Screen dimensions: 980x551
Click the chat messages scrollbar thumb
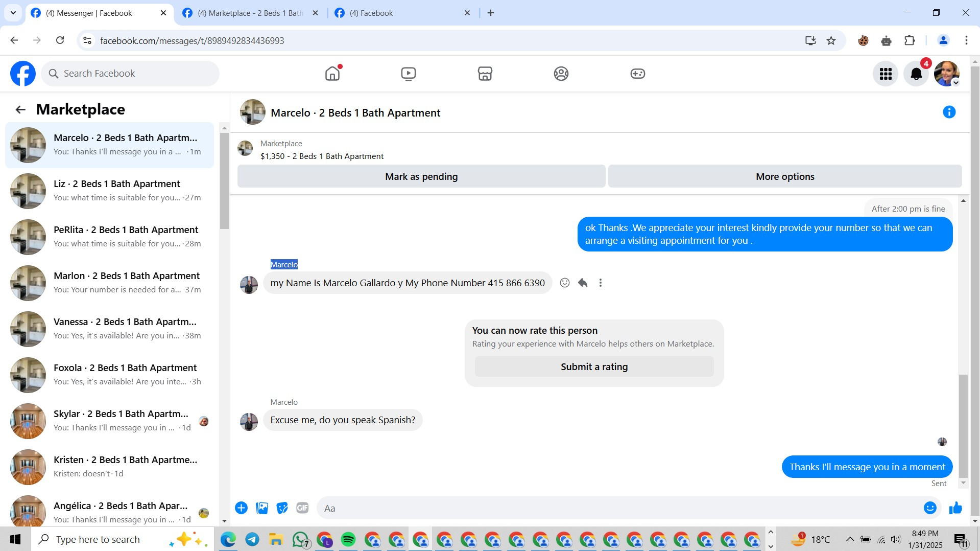pyautogui.click(x=963, y=425)
